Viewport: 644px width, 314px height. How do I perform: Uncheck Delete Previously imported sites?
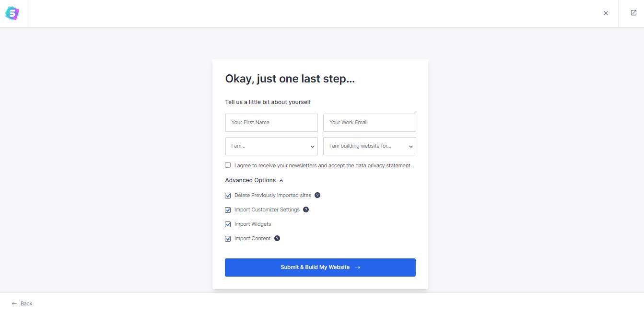pos(228,196)
